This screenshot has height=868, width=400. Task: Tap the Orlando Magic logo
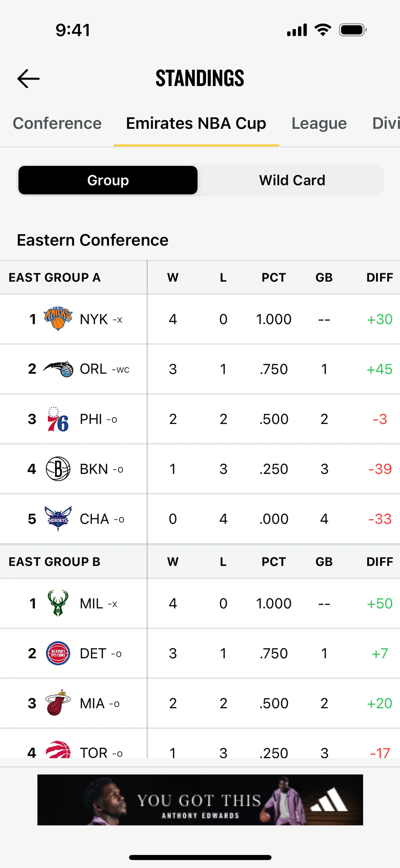[58, 369]
